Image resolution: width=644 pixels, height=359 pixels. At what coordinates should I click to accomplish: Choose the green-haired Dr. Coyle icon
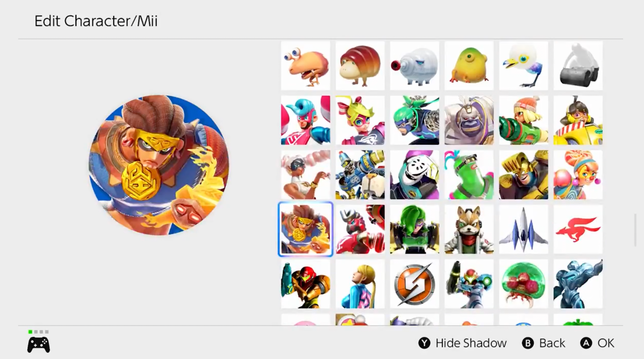(414, 229)
